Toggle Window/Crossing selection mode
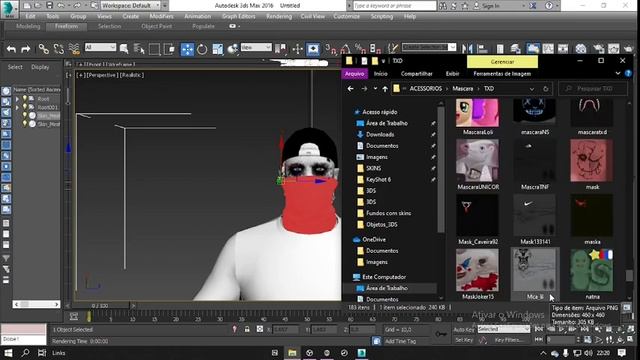 (169, 49)
